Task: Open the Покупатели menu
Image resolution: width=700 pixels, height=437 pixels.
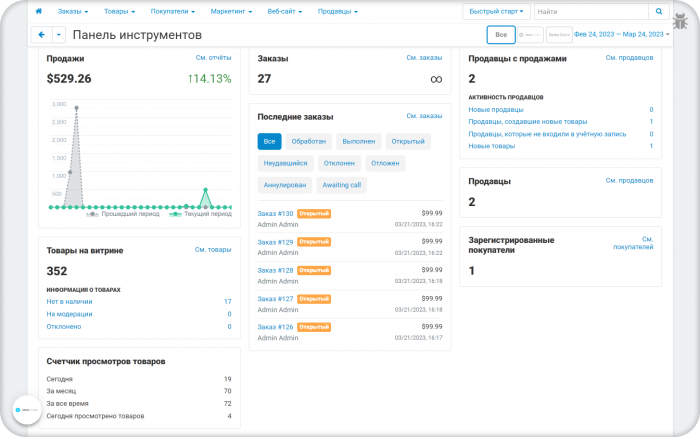Action: point(173,12)
